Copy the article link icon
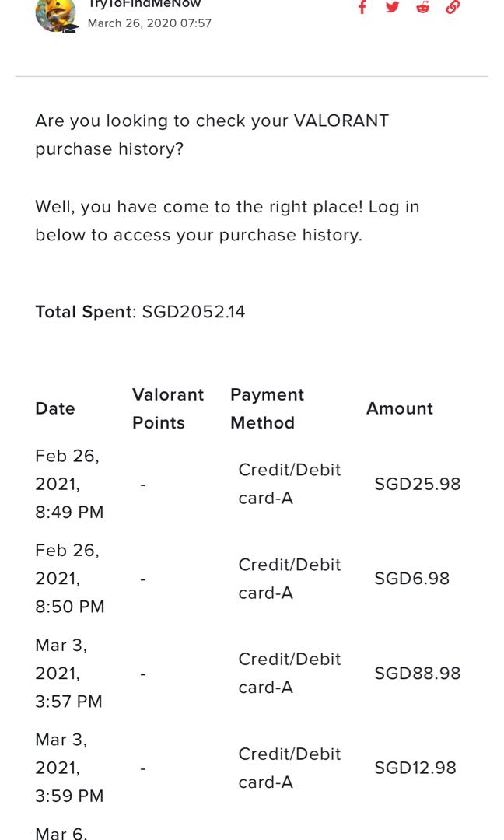The width and height of the screenshot is (504, 840). click(453, 8)
